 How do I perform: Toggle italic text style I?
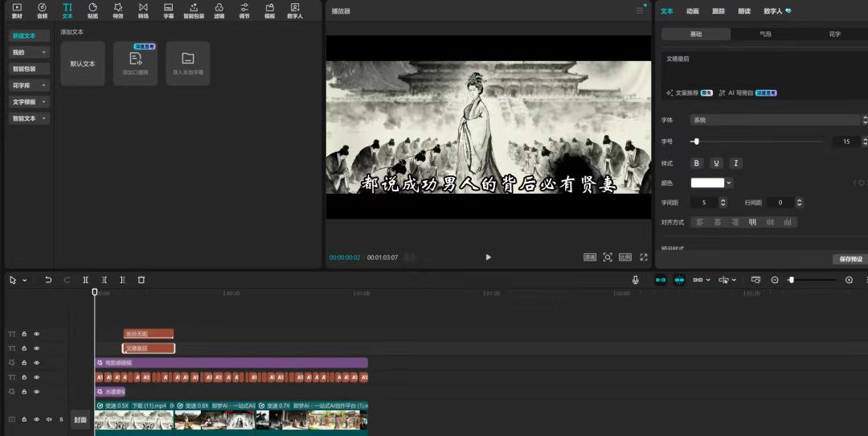click(735, 163)
